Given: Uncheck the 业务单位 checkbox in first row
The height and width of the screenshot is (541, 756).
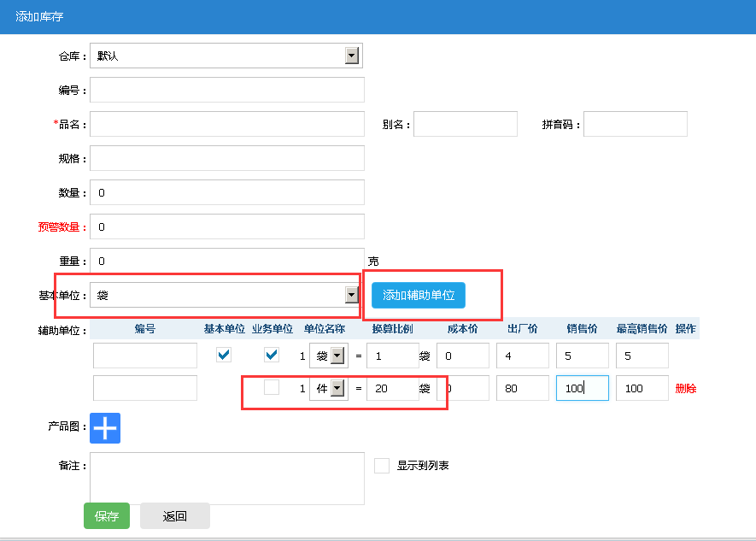Looking at the screenshot, I should (x=272, y=355).
